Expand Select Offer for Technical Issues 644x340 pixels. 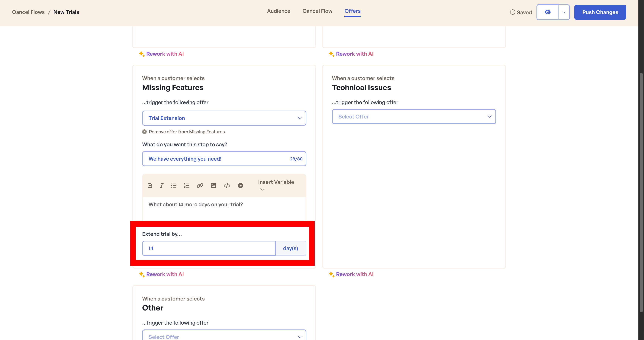(414, 117)
